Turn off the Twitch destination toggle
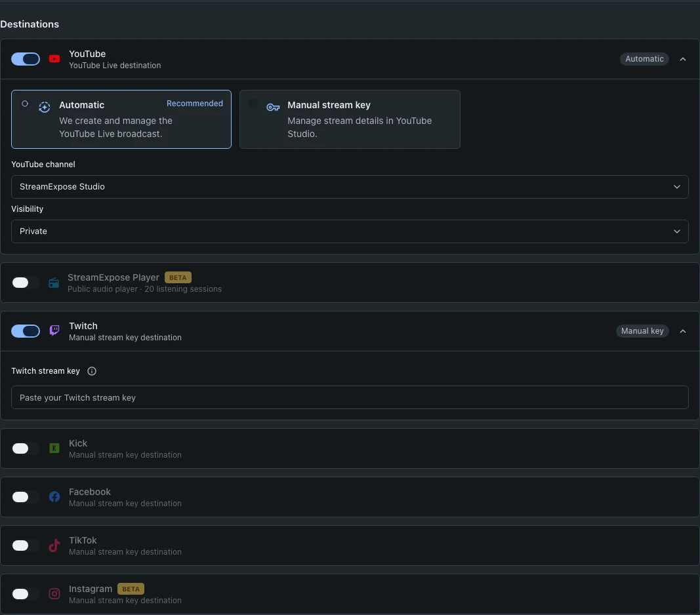The width and height of the screenshot is (700, 615). 26,330
